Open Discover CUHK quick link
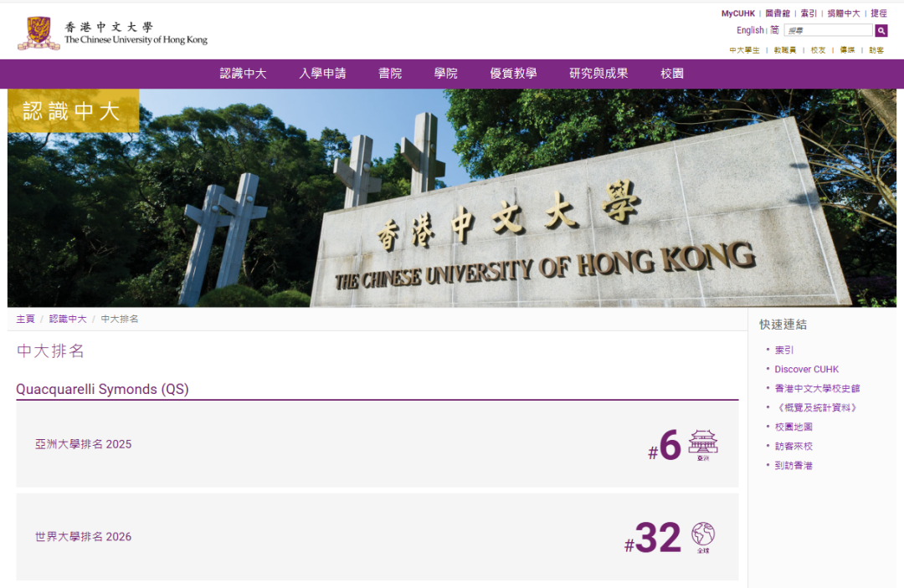The height and width of the screenshot is (588, 904). (806, 369)
